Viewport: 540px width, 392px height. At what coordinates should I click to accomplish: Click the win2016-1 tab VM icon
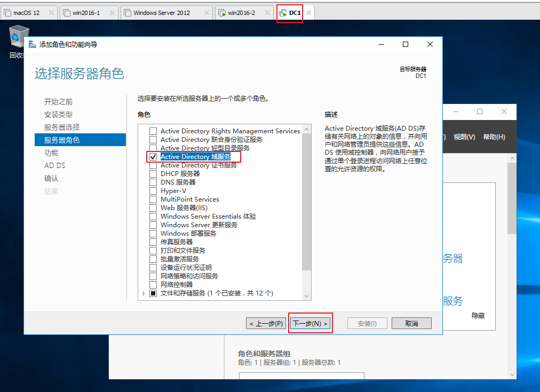[x=67, y=13]
